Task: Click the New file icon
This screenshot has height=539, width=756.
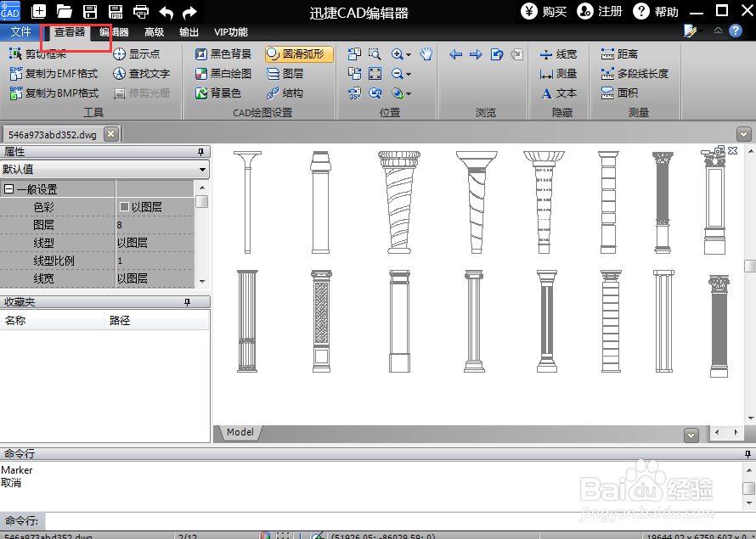Action: tap(38, 12)
